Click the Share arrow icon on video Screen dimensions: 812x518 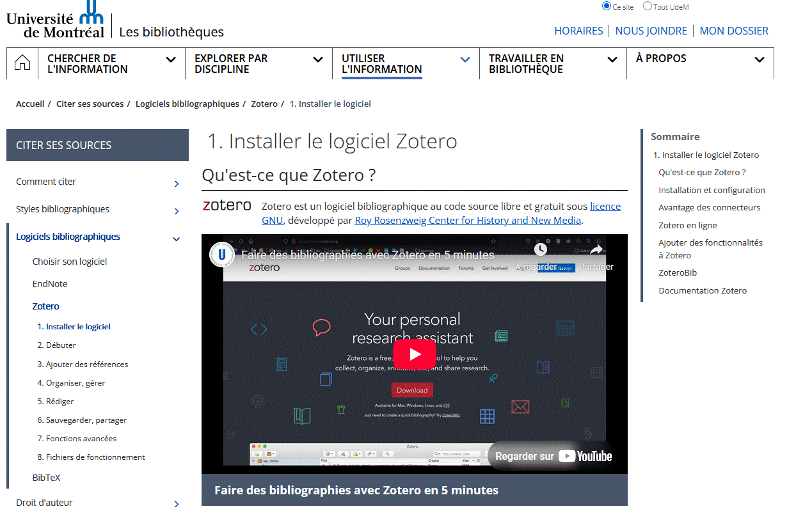(596, 249)
